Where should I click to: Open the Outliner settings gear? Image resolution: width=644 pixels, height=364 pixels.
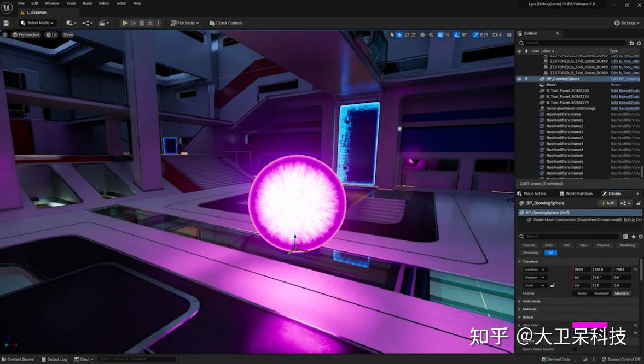point(639,43)
